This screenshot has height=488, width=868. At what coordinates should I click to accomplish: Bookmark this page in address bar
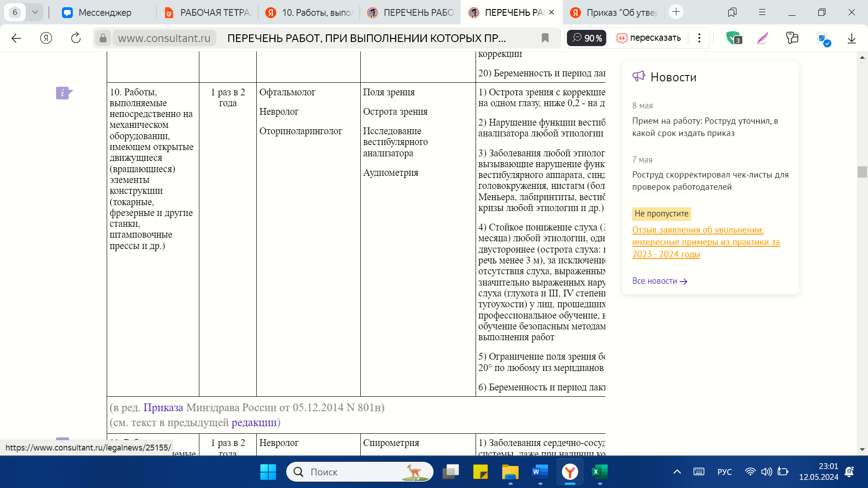545,38
